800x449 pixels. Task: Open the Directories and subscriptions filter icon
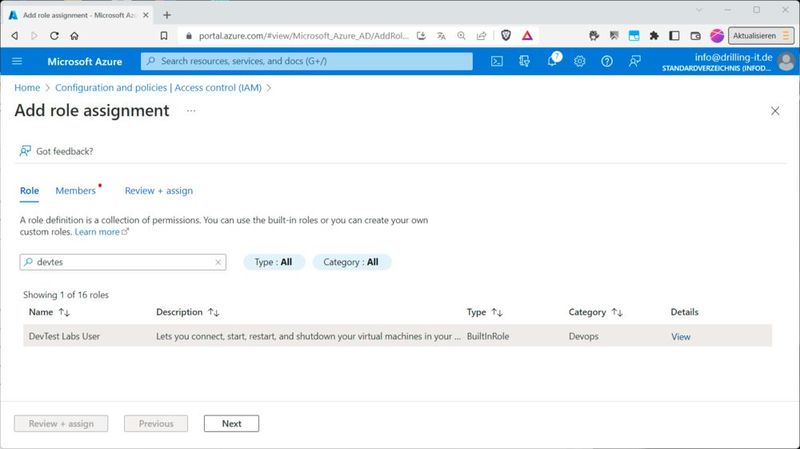coord(524,61)
